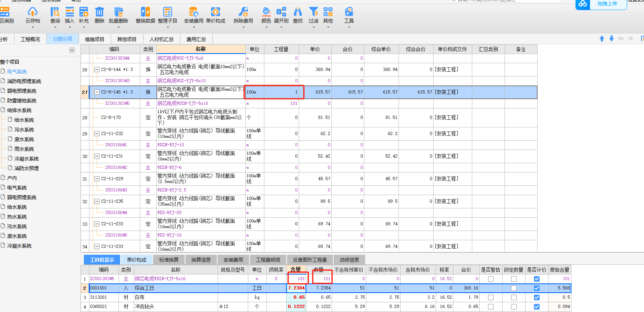
Task: Click the blue move-down arrow icon
Action: 611,39
